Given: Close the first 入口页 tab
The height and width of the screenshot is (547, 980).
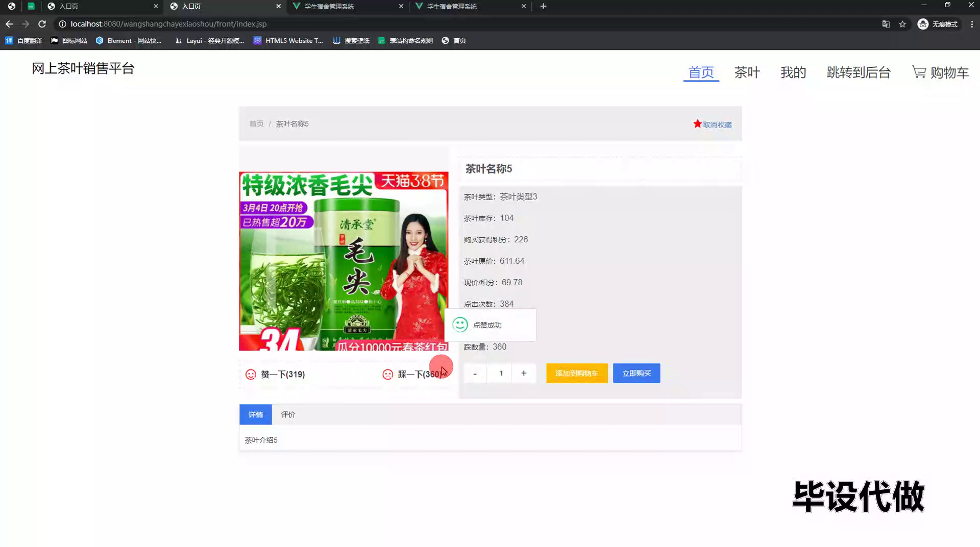Looking at the screenshot, I should [x=156, y=6].
